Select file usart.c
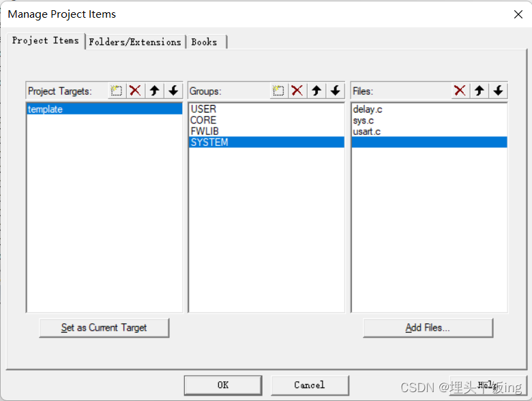The width and height of the screenshot is (532, 401). coord(429,132)
